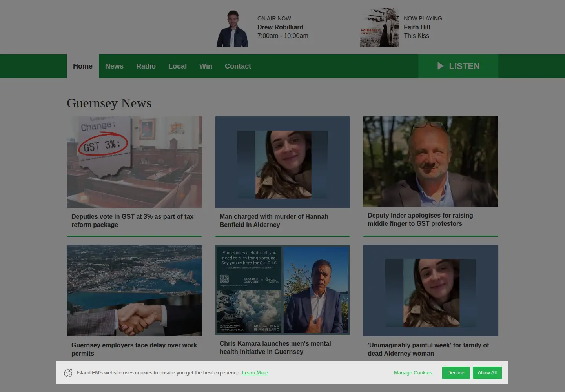Decline cookies in the banner
Viewport: 565px width, 392px height.
[x=456, y=373]
